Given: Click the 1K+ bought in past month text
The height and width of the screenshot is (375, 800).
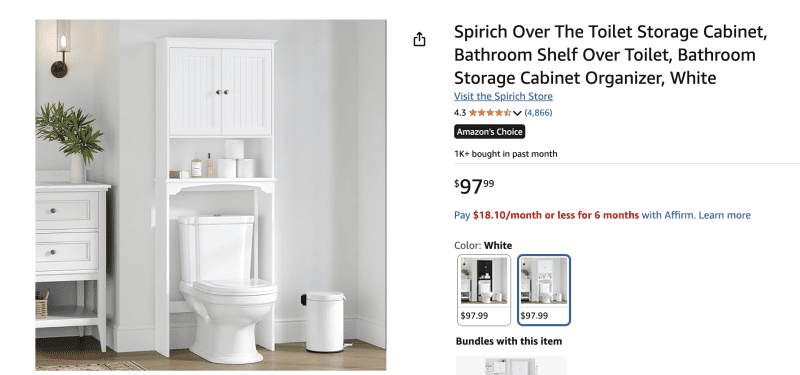Looking at the screenshot, I should coord(506,154).
